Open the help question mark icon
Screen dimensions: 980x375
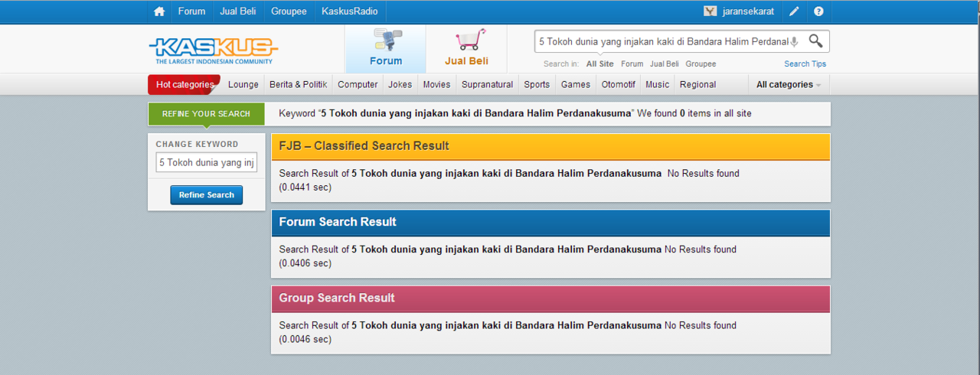pos(818,11)
